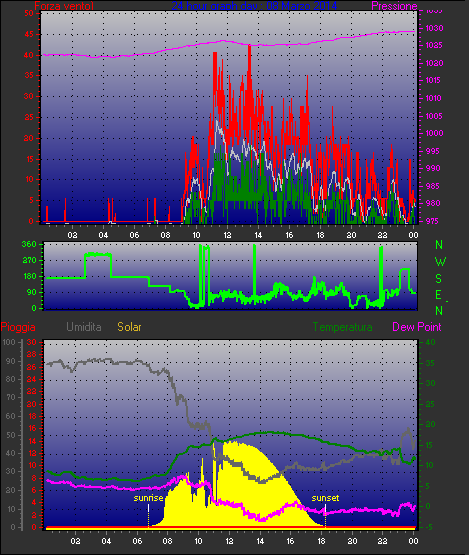Click the 12 hour tick on wind graph
This screenshot has width=469, height=555.
click(x=227, y=235)
